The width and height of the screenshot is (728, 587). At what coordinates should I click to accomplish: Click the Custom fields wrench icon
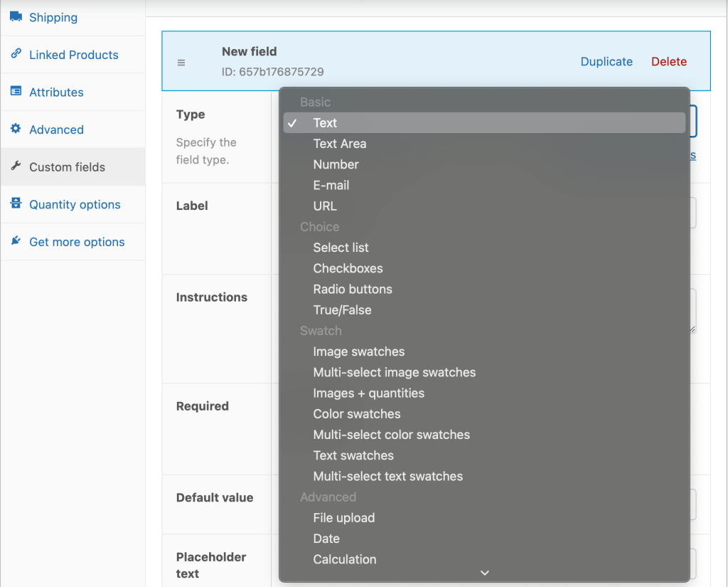click(16, 166)
